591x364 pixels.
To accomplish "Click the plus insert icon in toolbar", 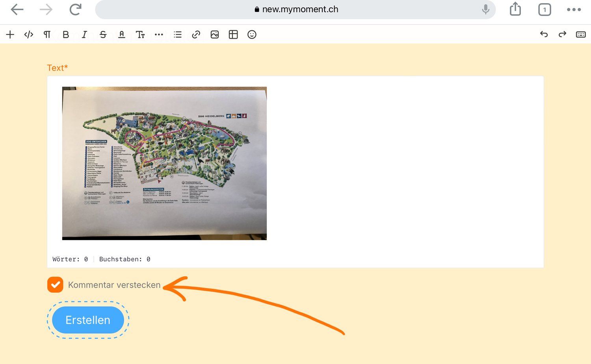I will [x=10, y=35].
